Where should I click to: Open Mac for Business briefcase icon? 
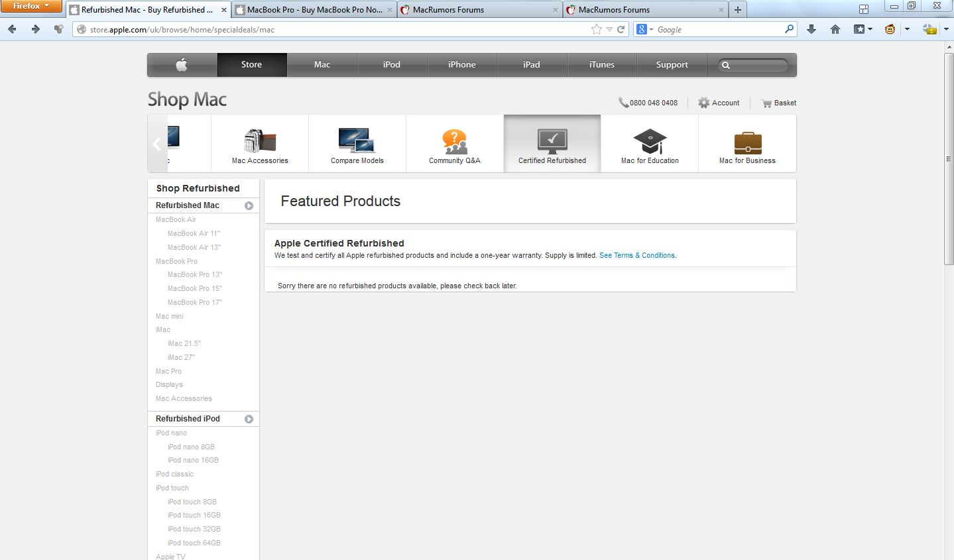click(748, 142)
